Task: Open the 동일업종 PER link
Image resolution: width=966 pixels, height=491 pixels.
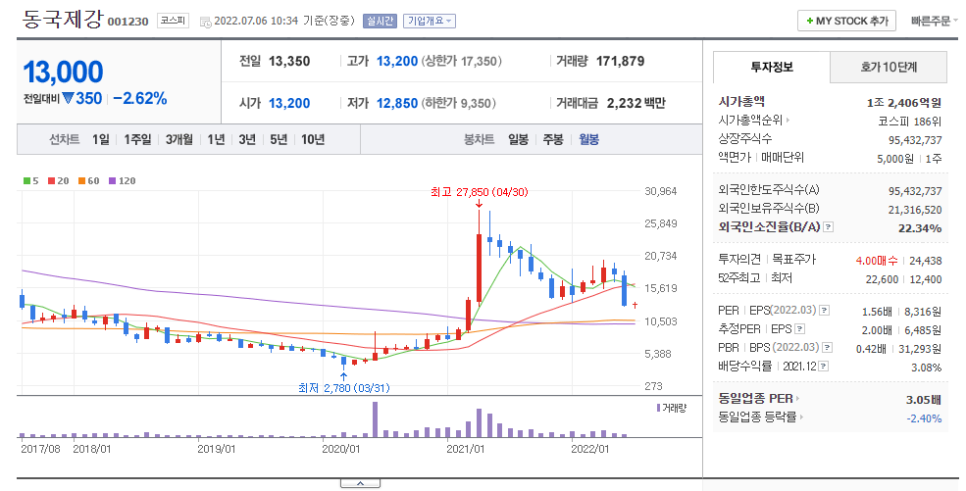Action: click(755, 399)
